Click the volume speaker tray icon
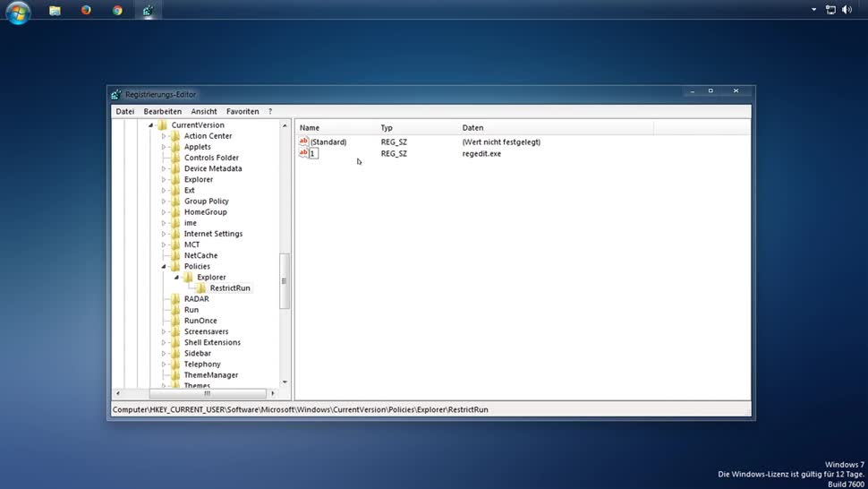 [847, 10]
